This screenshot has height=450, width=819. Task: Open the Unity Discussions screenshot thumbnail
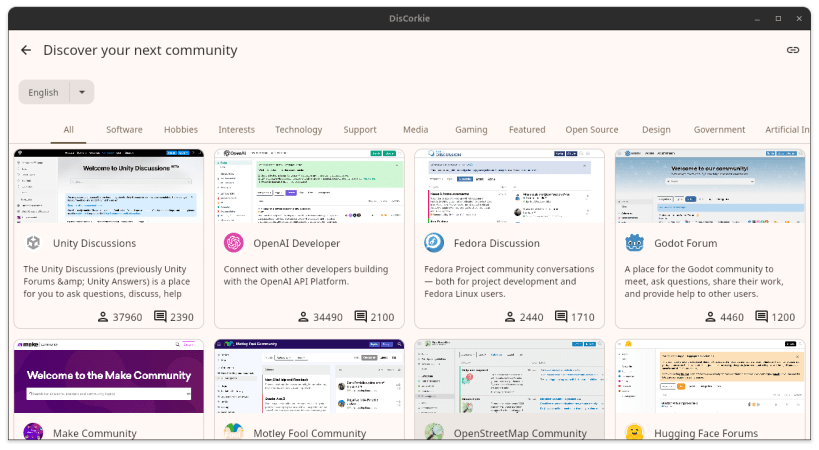coord(109,186)
